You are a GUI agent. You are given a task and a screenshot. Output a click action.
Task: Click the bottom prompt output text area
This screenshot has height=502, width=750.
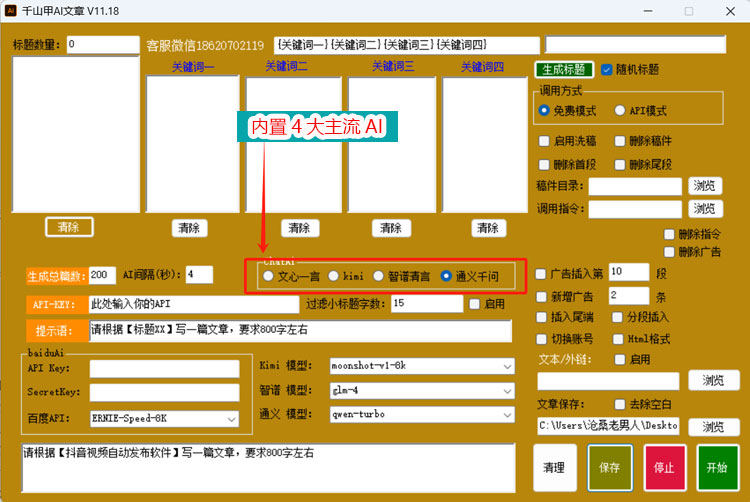click(268, 468)
